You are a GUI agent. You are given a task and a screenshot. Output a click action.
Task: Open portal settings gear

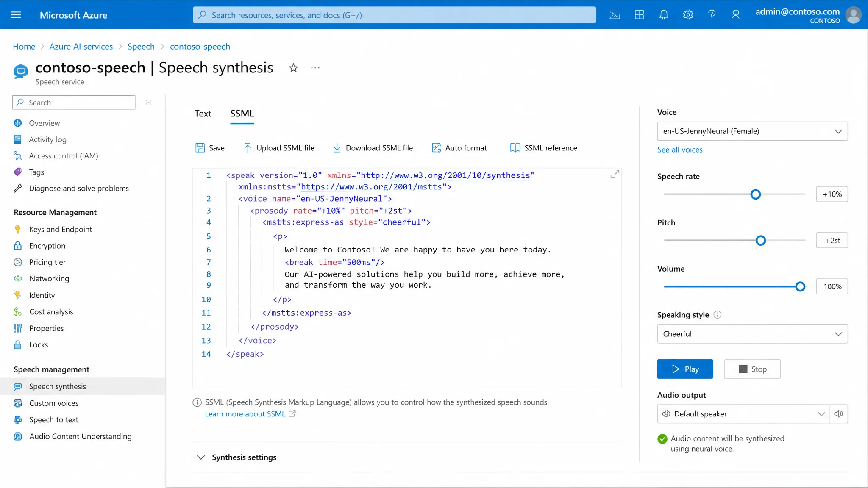pos(688,15)
